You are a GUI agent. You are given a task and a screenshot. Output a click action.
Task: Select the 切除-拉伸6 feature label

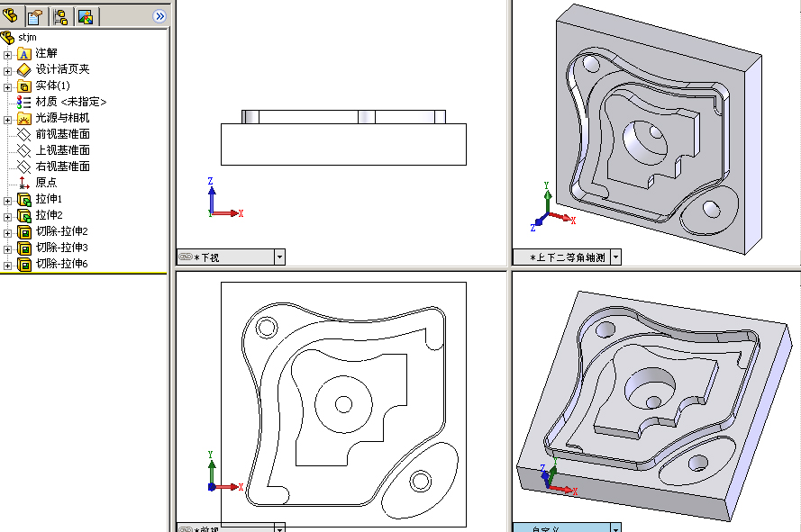coord(62,264)
